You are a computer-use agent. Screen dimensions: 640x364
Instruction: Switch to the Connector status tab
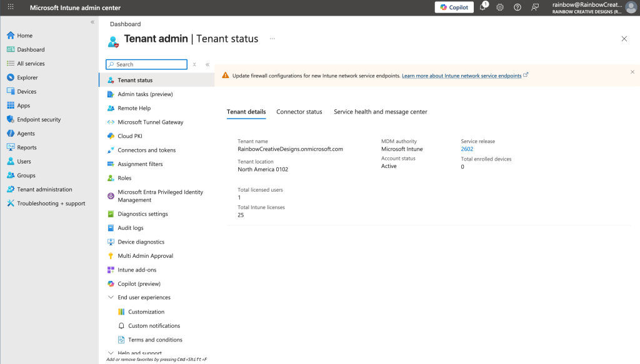(299, 112)
